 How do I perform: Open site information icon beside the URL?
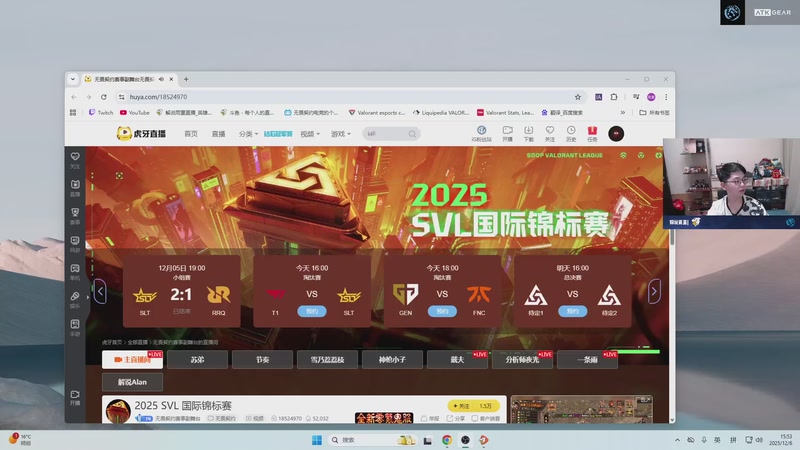click(121, 97)
